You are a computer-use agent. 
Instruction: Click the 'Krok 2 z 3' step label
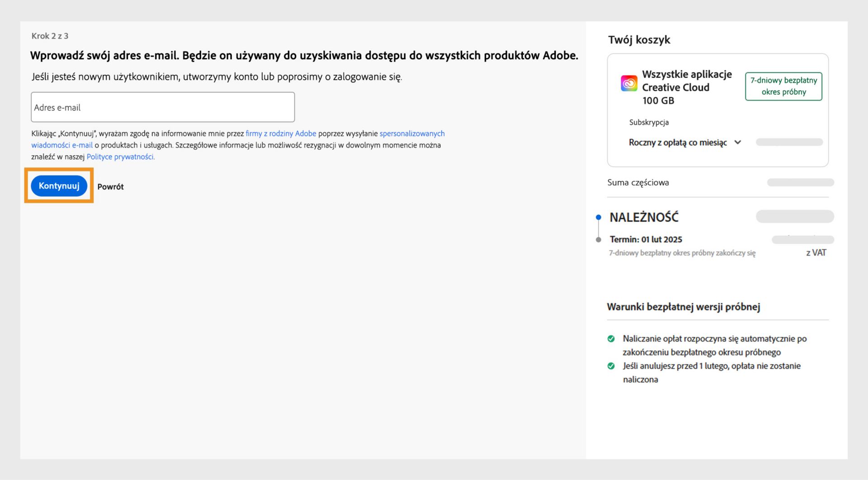coord(50,36)
